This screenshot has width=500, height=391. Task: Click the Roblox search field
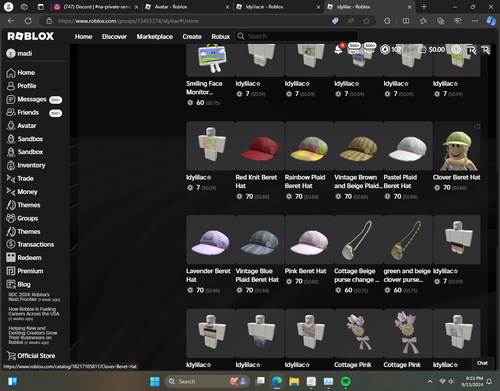tap(296, 36)
